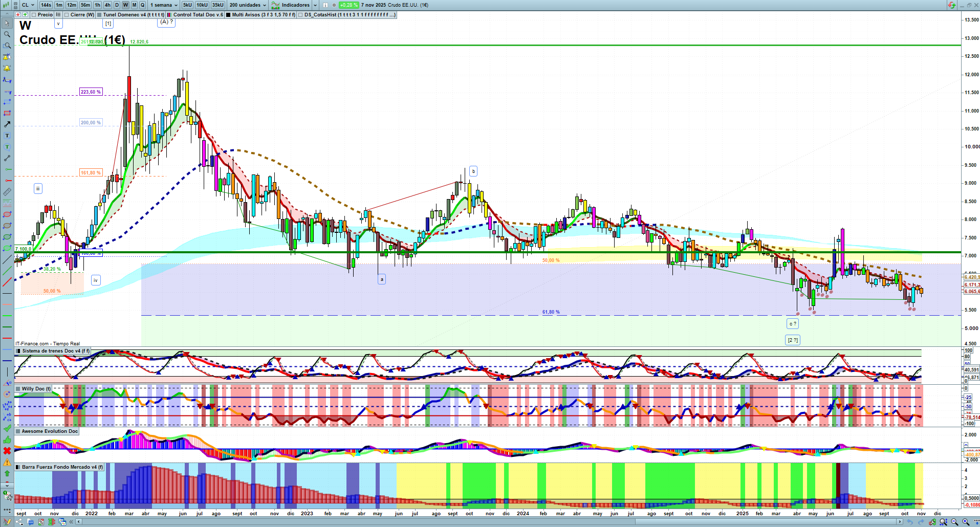Click the zoom in magnifier in bottom bar

[x=966, y=522]
